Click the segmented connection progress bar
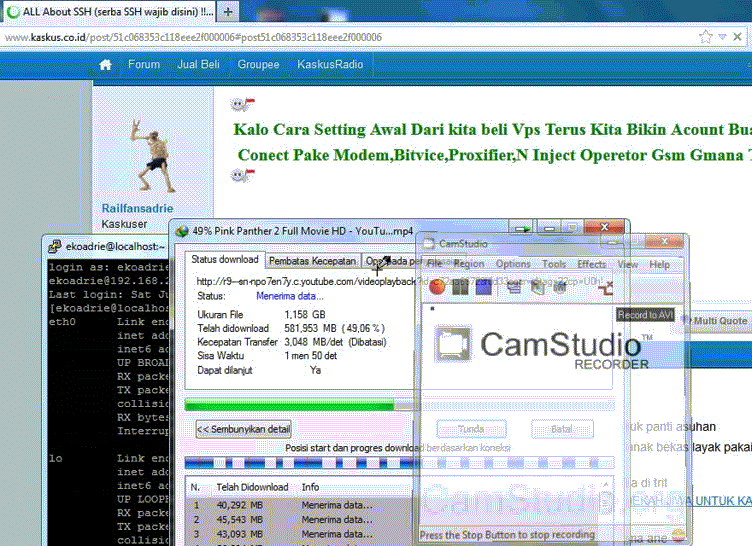 tap(399, 463)
